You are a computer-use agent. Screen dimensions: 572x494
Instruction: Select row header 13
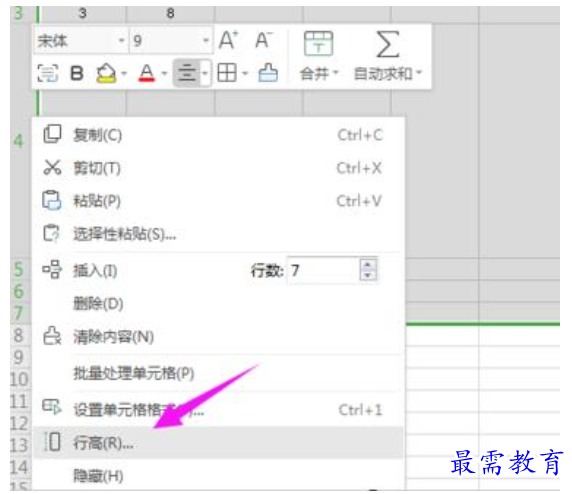[x=19, y=445]
